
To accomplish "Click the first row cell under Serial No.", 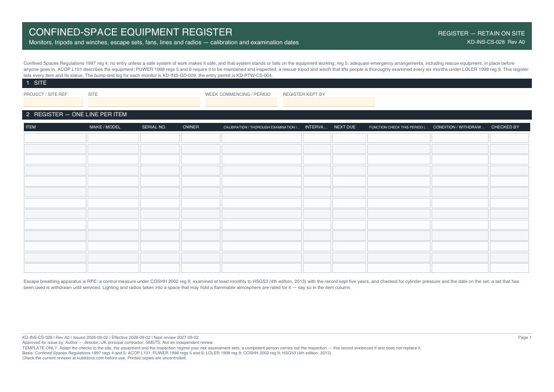I will pyautogui.click(x=160, y=138).
